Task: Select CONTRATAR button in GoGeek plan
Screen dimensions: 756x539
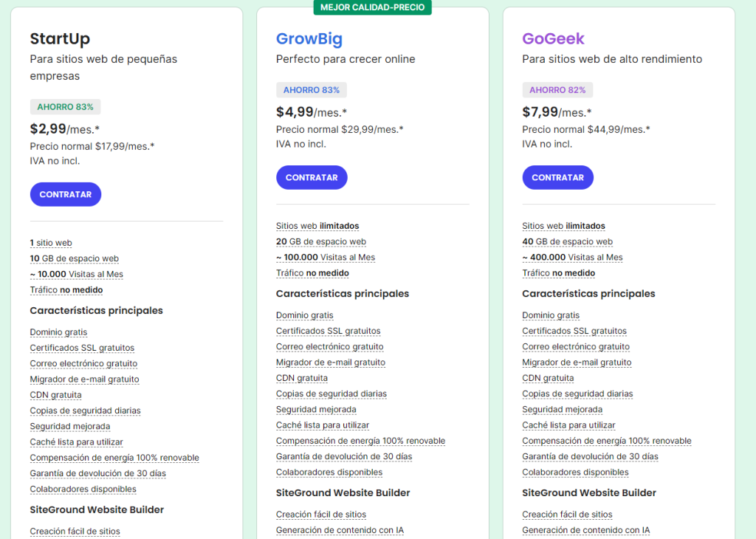Action: pyautogui.click(x=557, y=177)
